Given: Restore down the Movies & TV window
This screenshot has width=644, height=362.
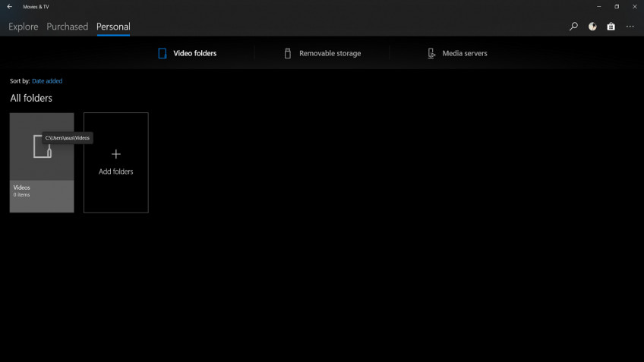Looking at the screenshot, I should tap(617, 7).
